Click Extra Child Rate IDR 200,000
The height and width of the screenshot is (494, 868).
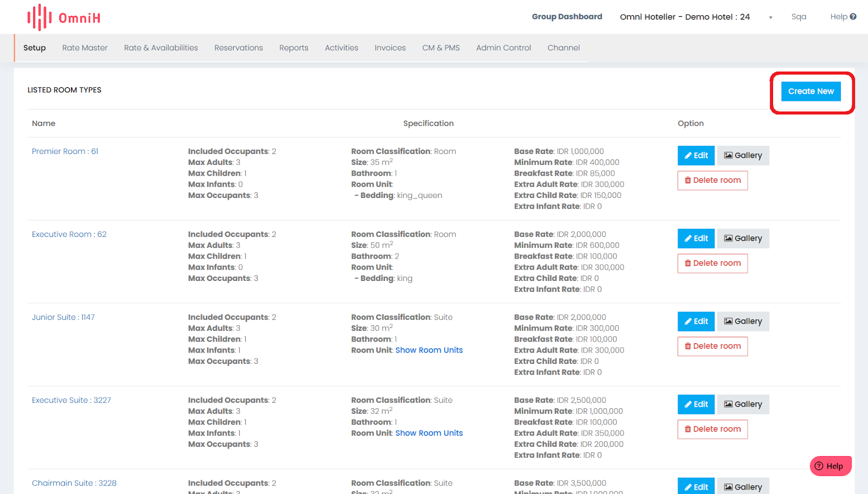(569, 444)
